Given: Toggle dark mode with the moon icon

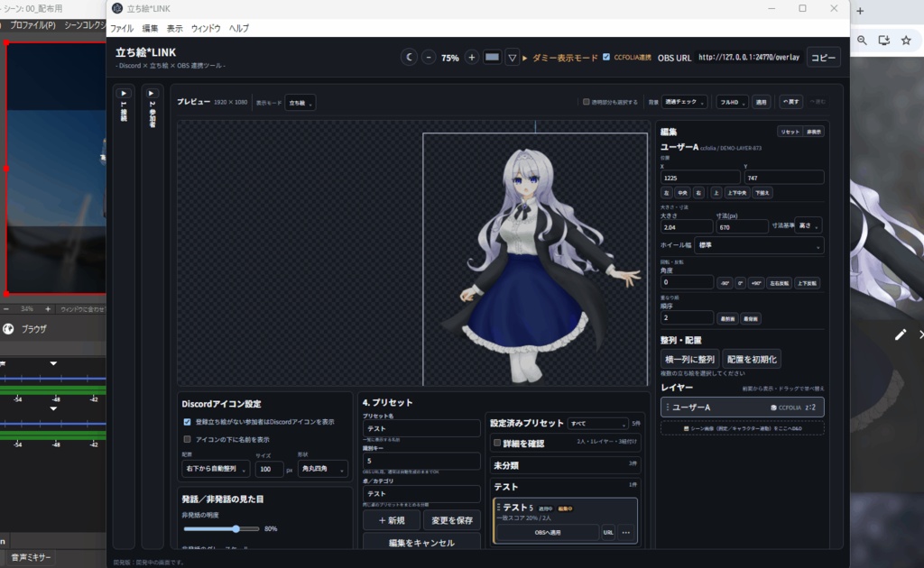Looking at the screenshot, I should pos(409,57).
